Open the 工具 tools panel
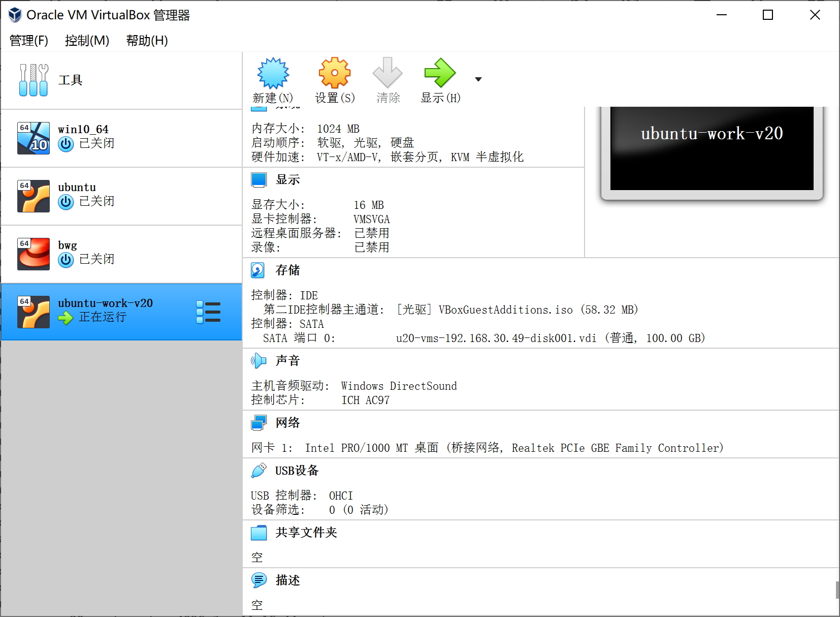Screen dimensions: 840x617 pos(70,79)
